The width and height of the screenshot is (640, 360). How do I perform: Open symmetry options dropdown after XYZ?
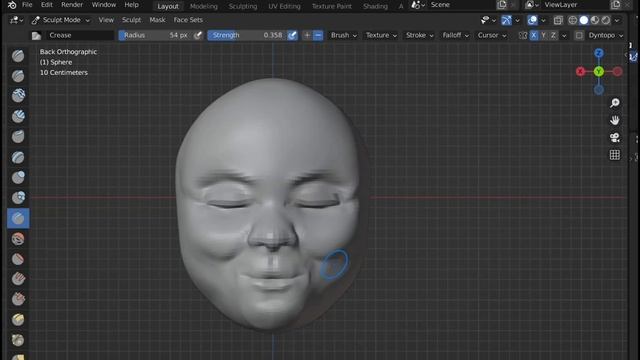point(564,36)
